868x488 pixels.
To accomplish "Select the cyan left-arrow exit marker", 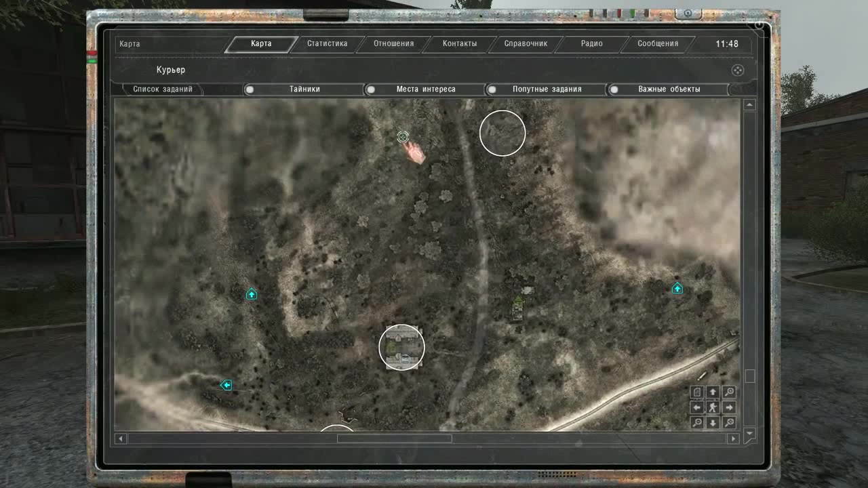I will (x=226, y=385).
